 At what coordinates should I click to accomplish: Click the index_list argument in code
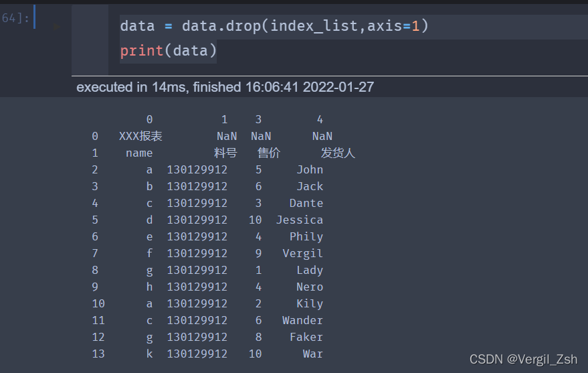314,26
